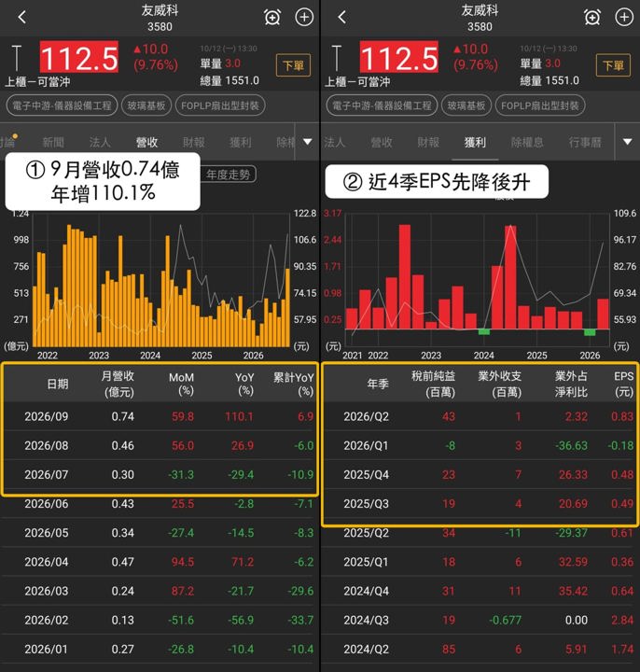Add stock to watchlist in right panel
Screen dimensions: 640x672
(x=624, y=17)
